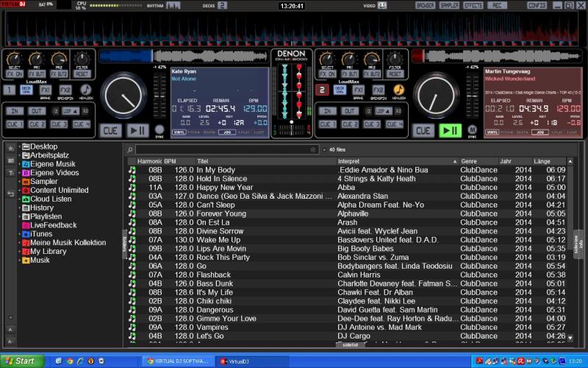588x368 pixels.
Task: Toggle FX1 Brake on left deck
Action: pos(46,90)
